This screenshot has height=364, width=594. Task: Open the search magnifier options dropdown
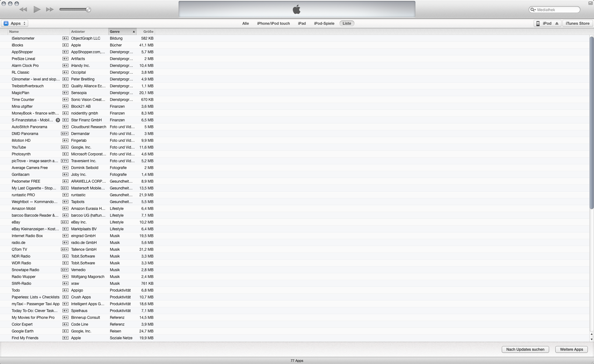click(533, 10)
